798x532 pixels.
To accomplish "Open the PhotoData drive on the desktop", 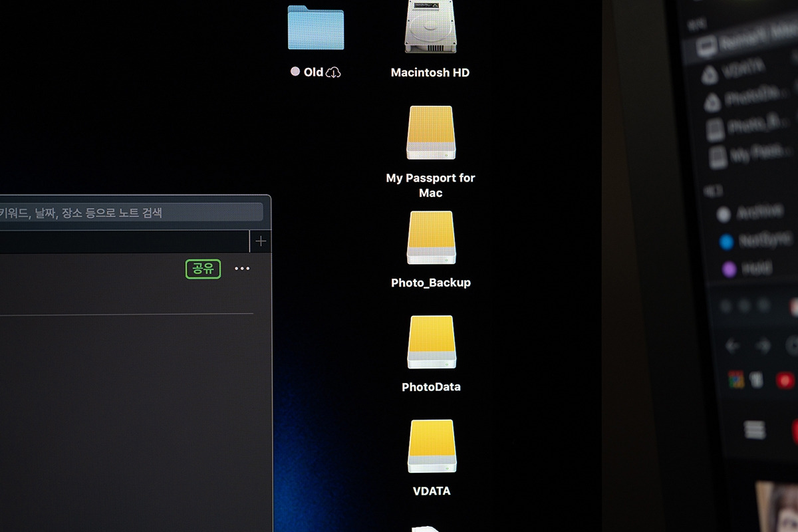I will coord(431,342).
